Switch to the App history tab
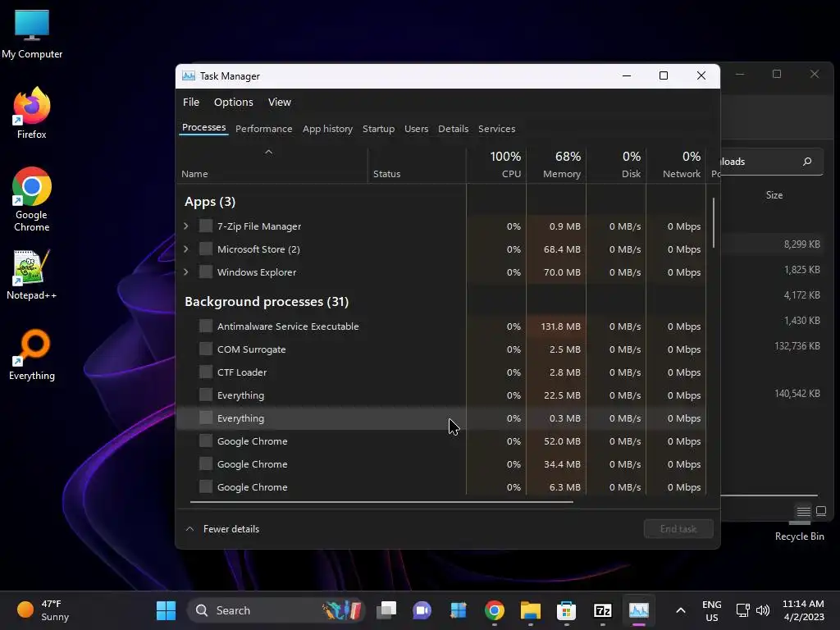This screenshot has width=840, height=630. click(x=327, y=129)
